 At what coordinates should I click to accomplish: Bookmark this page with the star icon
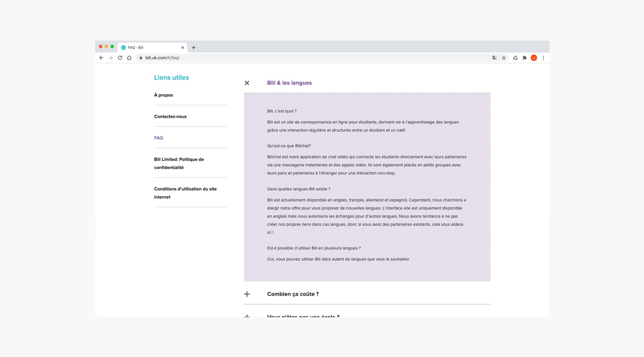(x=504, y=58)
